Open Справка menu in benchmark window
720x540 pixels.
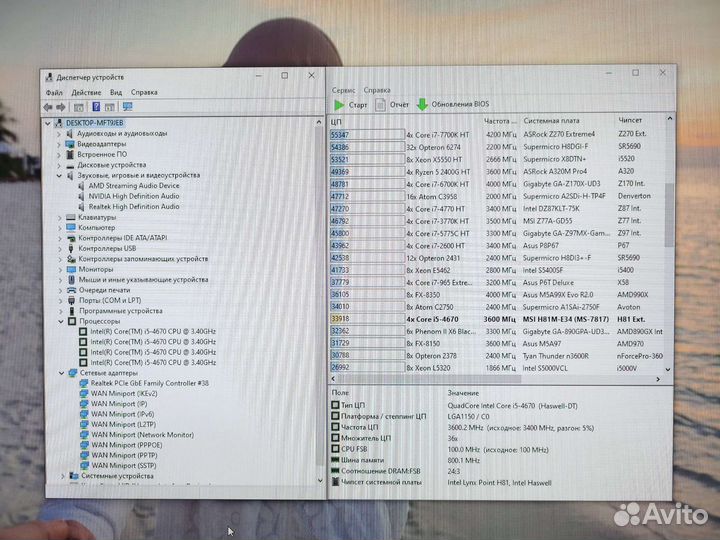(377, 90)
